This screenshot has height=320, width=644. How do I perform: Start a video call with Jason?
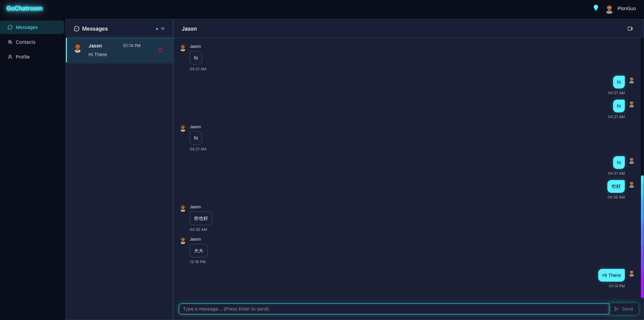coord(630,29)
